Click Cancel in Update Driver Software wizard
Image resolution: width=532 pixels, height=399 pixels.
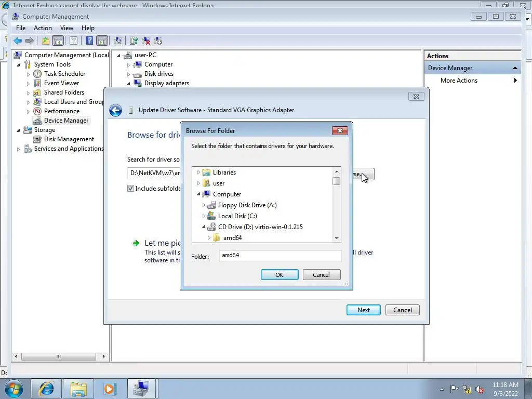tap(403, 310)
